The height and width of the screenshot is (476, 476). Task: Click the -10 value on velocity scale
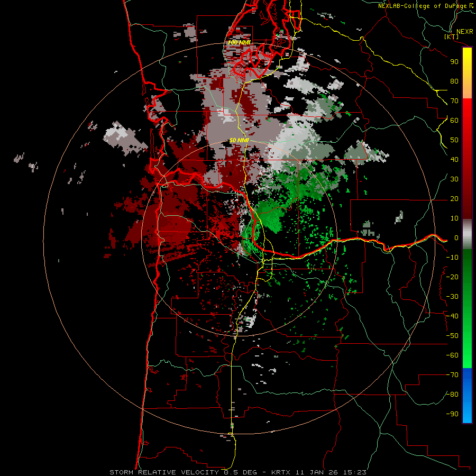click(x=452, y=258)
